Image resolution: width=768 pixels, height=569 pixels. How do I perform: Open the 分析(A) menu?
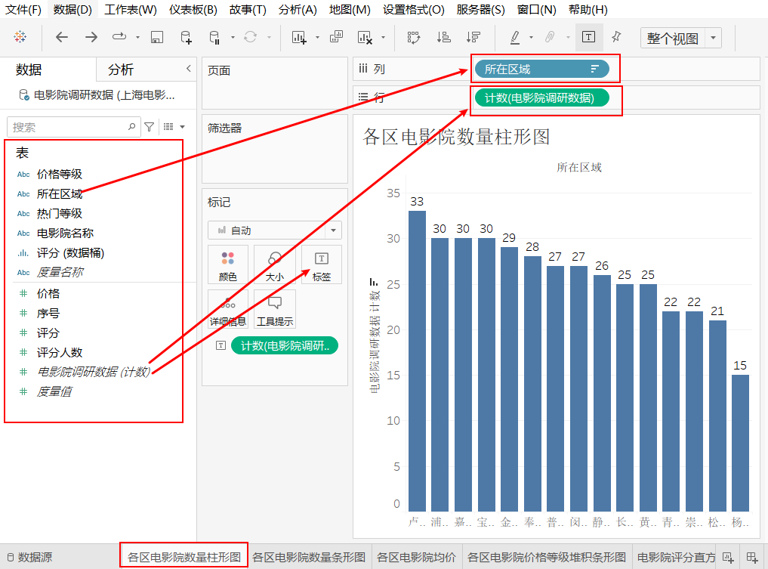(x=297, y=10)
